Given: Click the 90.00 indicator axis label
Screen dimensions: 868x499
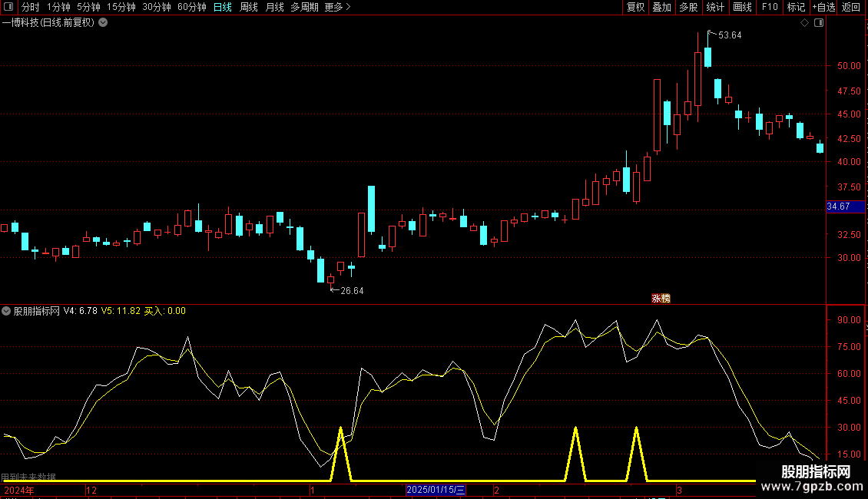Looking at the screenshot, I should [849, 320].
